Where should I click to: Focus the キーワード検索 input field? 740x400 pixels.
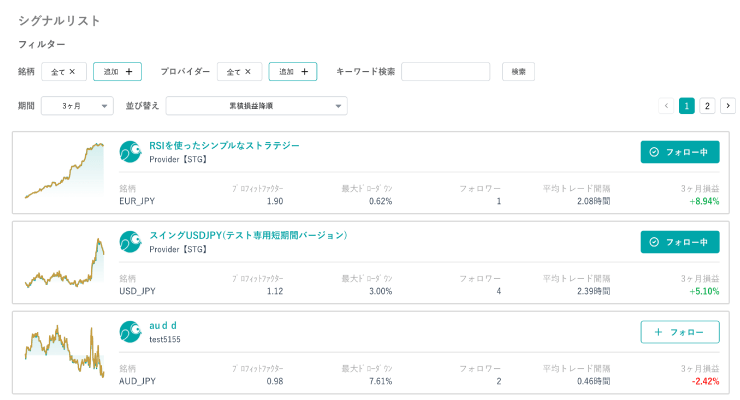pyautogui.click(x=445, y=72)
